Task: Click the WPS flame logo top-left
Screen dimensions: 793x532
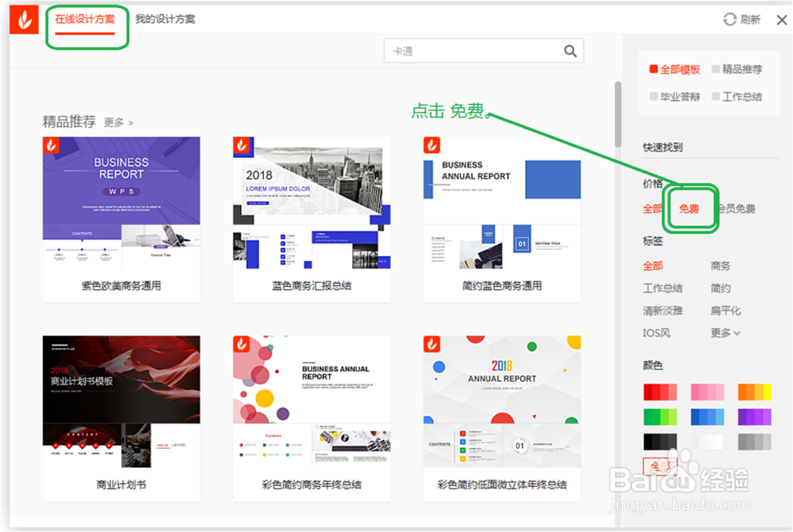Action: [x=23, y=17]
